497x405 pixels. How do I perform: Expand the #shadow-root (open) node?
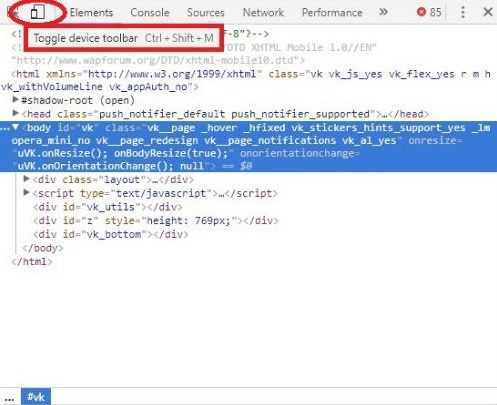[x=15, y=99]
